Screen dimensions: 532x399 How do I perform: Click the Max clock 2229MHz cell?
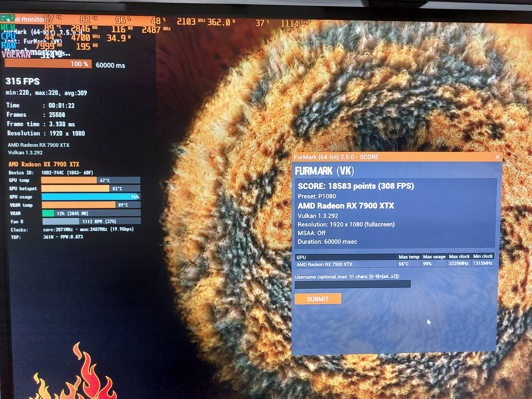[458, 263]
